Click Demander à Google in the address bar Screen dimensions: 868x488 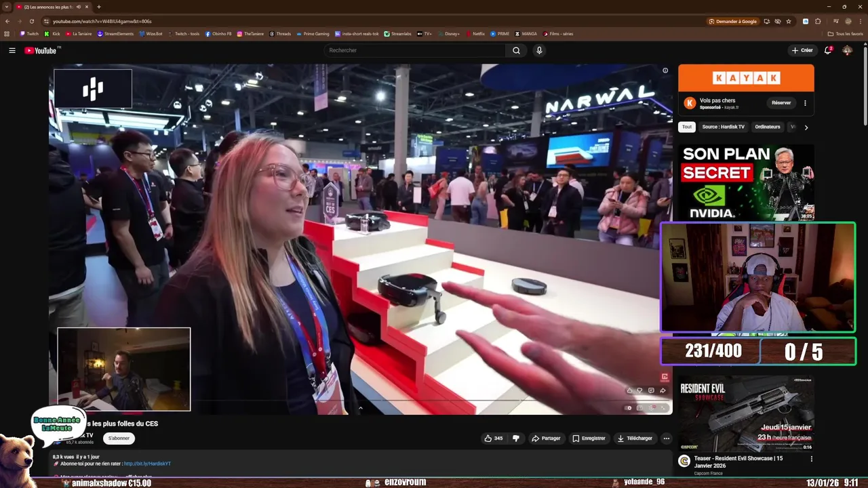(x=733, y=21)
